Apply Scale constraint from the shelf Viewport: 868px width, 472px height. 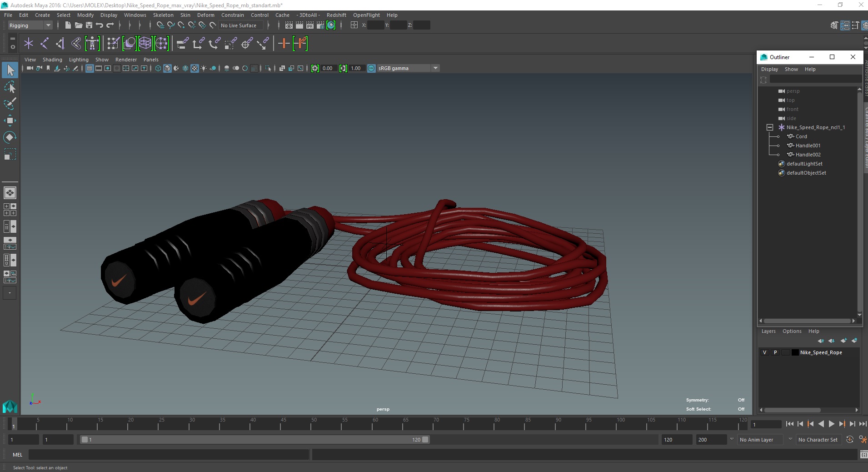(x=230, y=44)
